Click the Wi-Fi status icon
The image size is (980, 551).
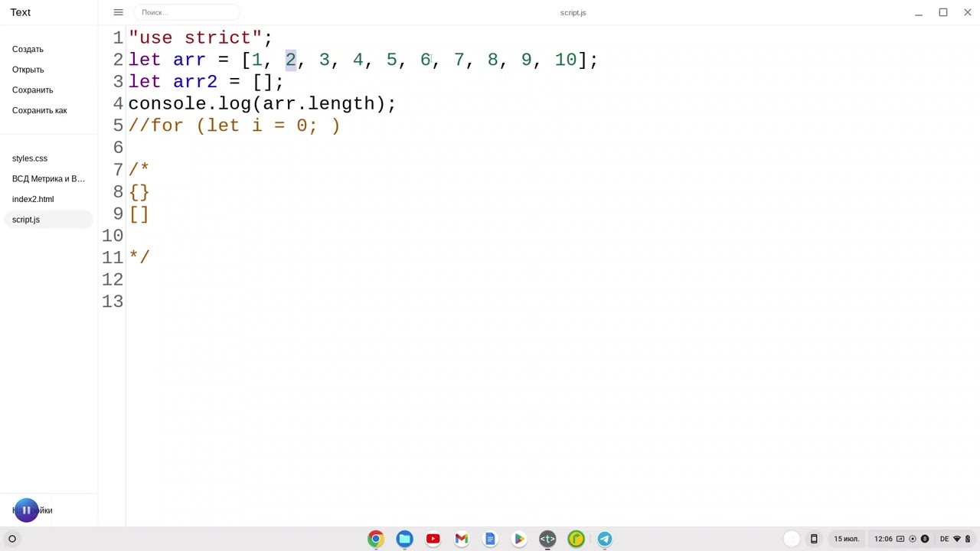956,539
